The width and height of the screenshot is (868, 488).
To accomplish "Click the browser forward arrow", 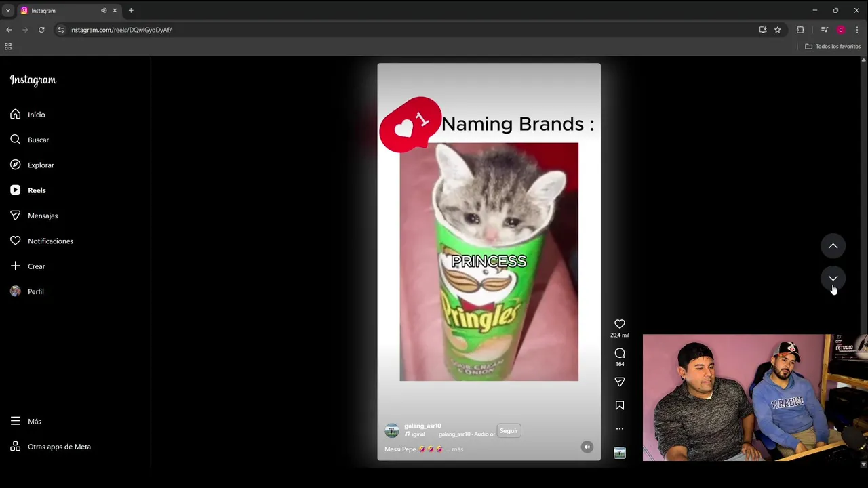I will (25, 30).
